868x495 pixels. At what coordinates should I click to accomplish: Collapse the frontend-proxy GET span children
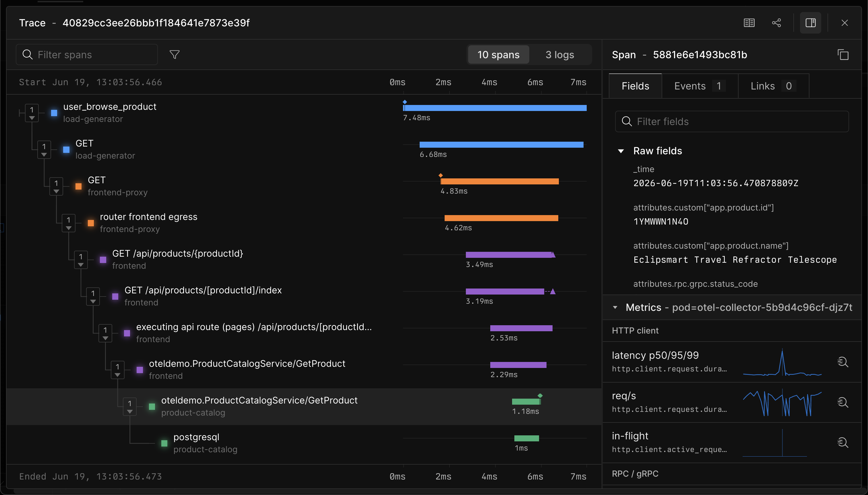click(56, 186)
